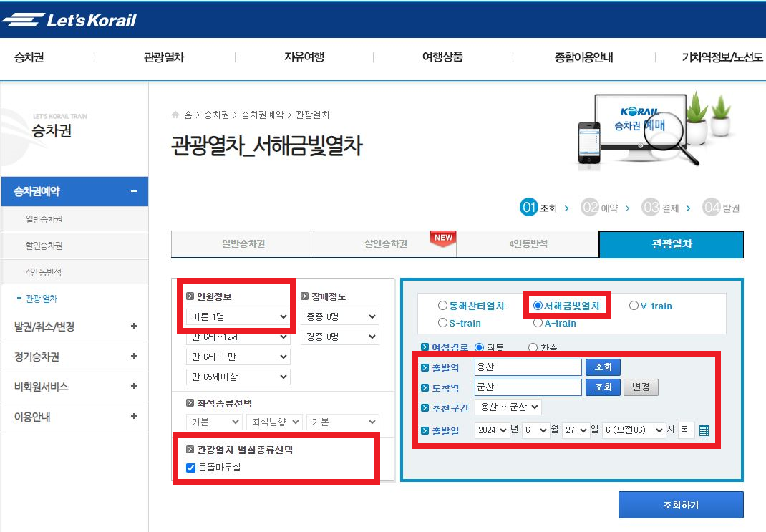Open the hour 6 (오전06) dropdown
Viewport: 766px width, 532px height.
coord(634,430)
